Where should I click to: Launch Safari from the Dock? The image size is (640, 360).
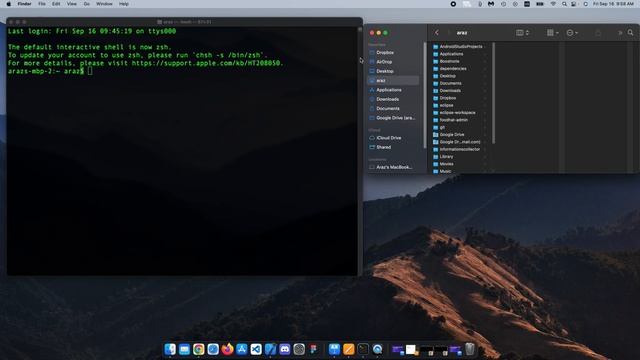tap(213, 349)
